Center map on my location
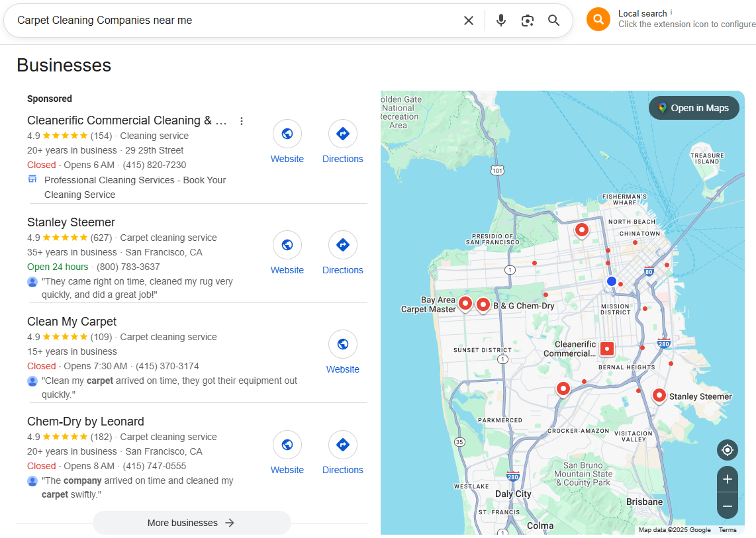The width and height of the screenshot is (756, 538). coord(727,450)
